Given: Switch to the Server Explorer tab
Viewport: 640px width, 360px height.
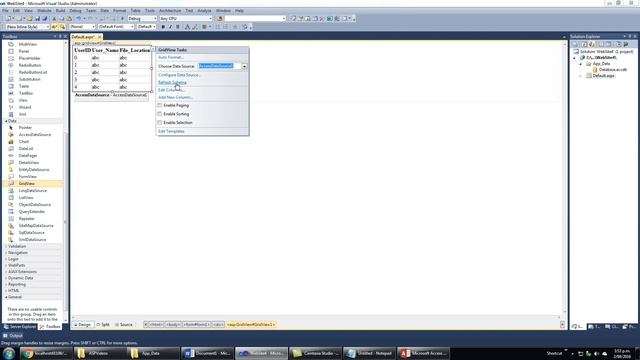Looking at the screenshot, I should click(20, 327).
